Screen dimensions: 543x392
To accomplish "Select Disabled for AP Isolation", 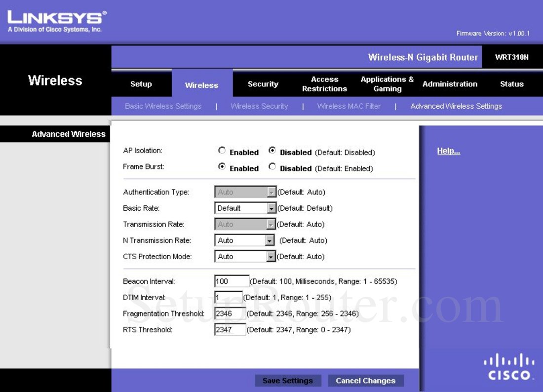I will point(272,150).
